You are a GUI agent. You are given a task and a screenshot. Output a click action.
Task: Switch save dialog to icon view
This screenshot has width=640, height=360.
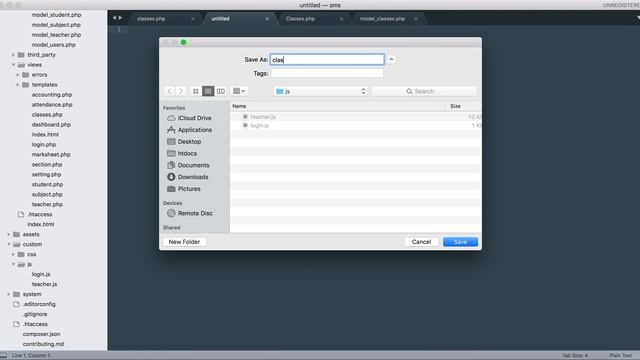[x=196, y=91]
